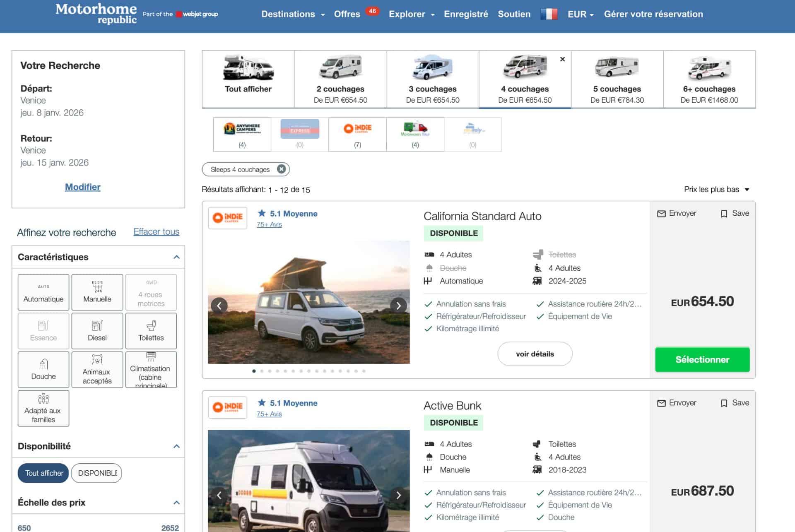Viewport: 795px width, 532px height.
Task: Toggle the Automatique transmission filter
Action: (x=43, y=292)
